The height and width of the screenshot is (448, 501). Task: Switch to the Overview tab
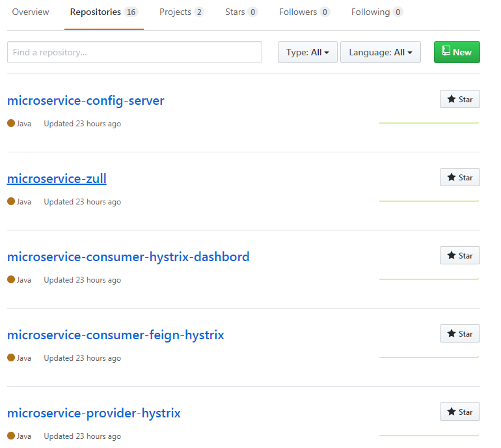click(x=31, y=12)
